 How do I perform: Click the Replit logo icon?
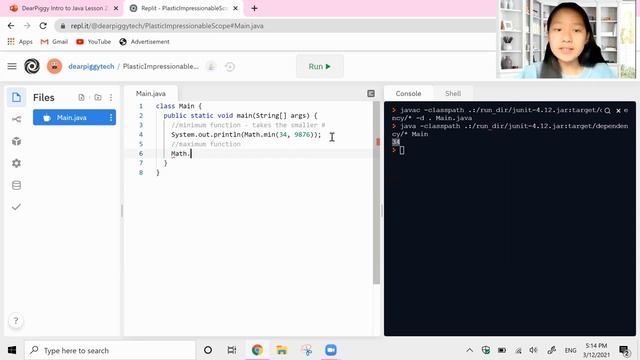(x=32, y=66)
